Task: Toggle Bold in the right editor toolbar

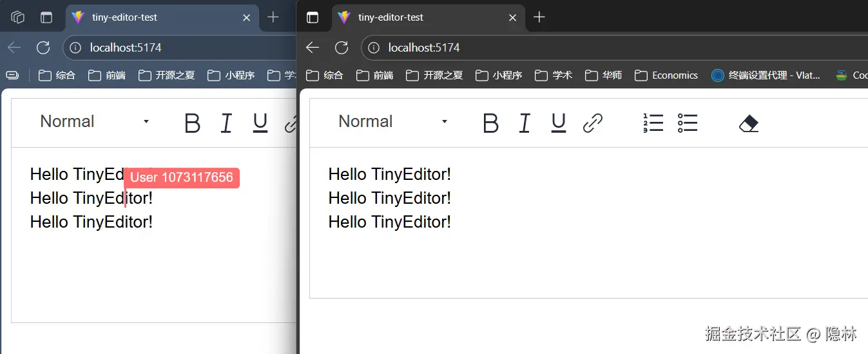Action: (x=490, y=123)
